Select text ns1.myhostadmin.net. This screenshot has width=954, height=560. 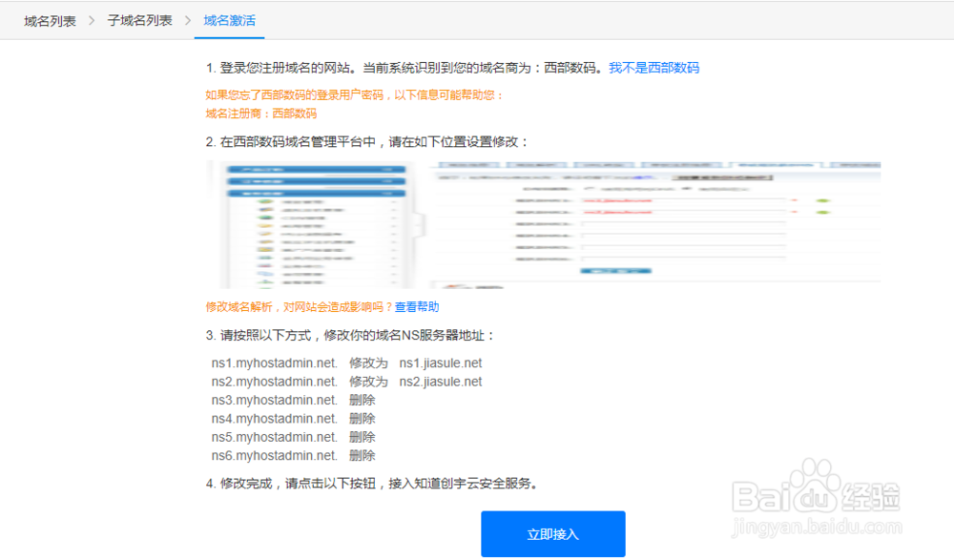[x=275, y=363]
